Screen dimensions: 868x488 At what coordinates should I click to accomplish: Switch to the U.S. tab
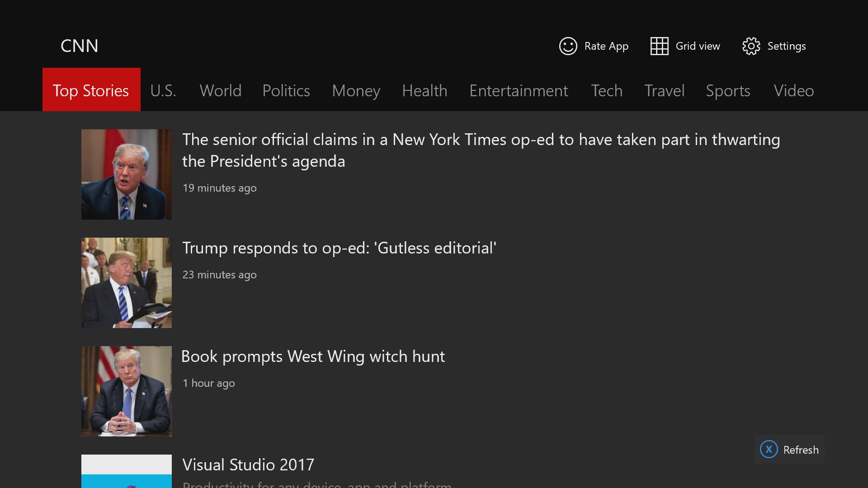(163, 90)
